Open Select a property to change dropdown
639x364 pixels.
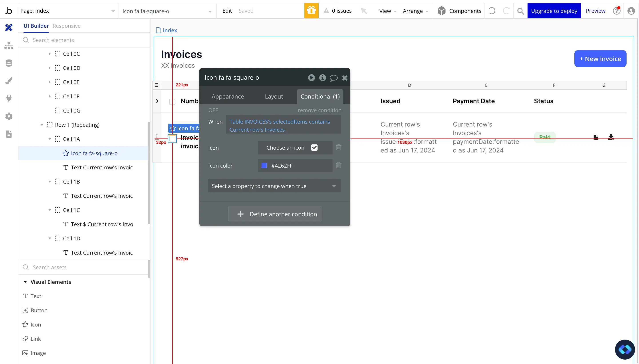pos(274,186)
